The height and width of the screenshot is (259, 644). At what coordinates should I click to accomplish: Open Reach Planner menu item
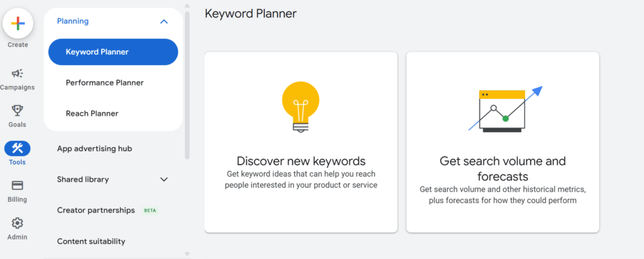point(92,113)
